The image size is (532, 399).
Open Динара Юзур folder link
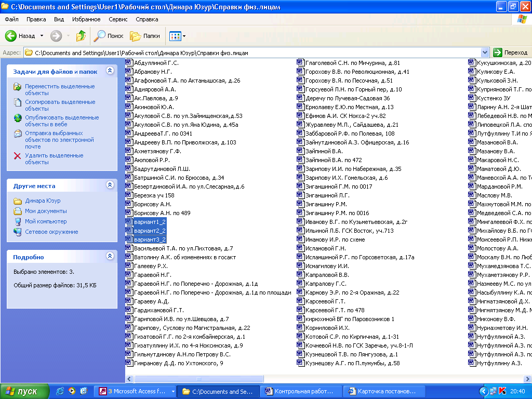click(43, 201)
